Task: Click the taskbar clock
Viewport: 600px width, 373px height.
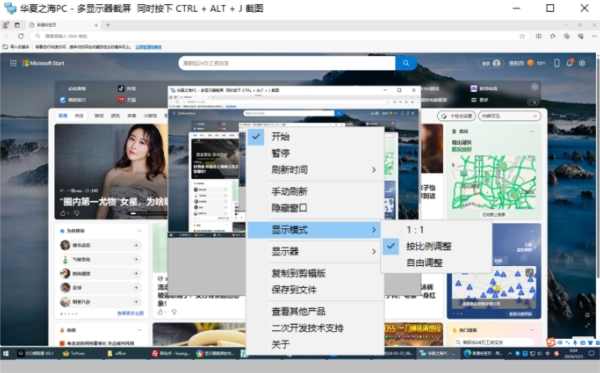Action: coord(574,353)
